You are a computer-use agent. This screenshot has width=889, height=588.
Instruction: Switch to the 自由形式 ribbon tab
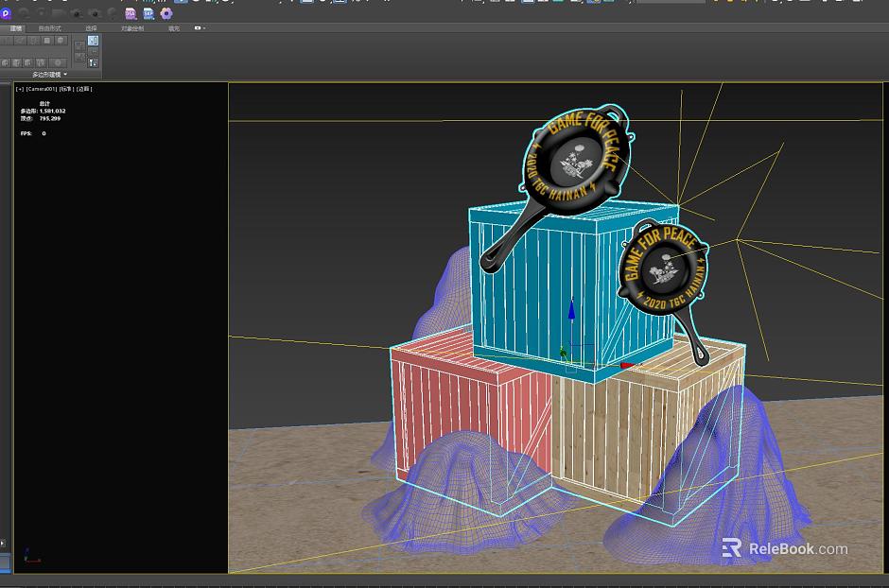tap(49, 27)
